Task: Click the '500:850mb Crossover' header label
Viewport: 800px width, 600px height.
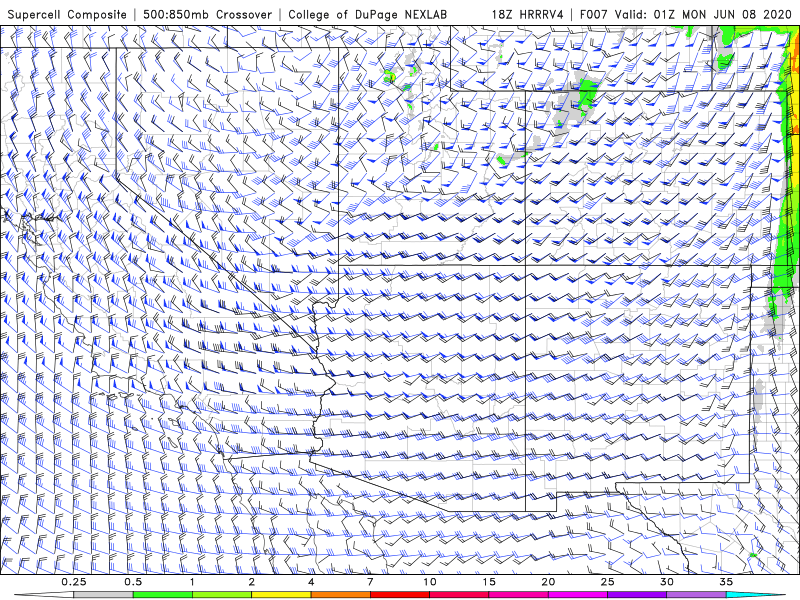Action: click(208, 14)
